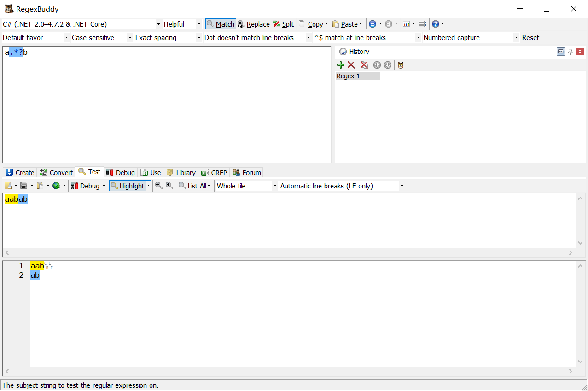Screen dimensions: 588x391
Task: Toggle Match mode on
Action: pyautogui.click(x=221, y=24)
